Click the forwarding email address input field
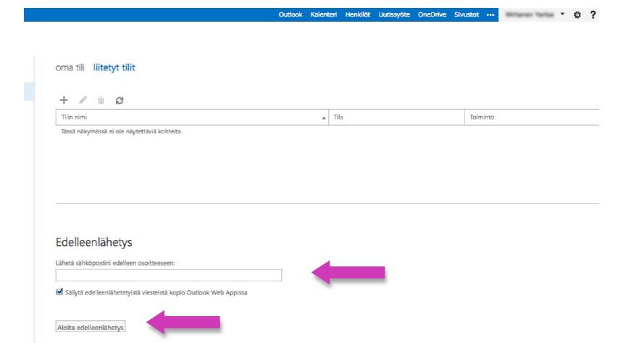The height and width of the screenshot is (343, 644). pyautogui.click(x=168, y=275)
